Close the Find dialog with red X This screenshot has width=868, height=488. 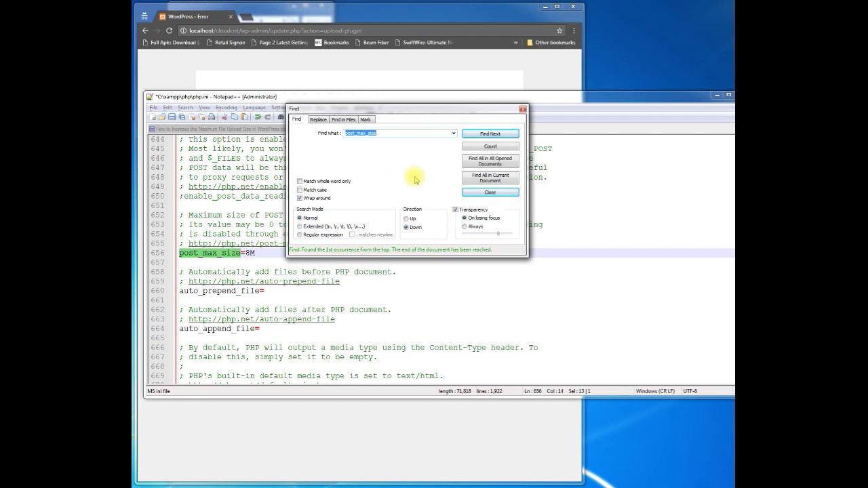[522, 108]
